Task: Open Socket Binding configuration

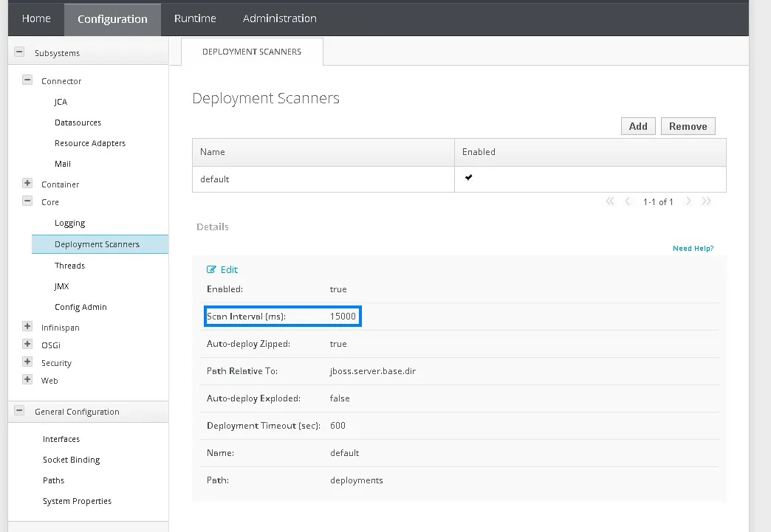Action: coord(72,460)
